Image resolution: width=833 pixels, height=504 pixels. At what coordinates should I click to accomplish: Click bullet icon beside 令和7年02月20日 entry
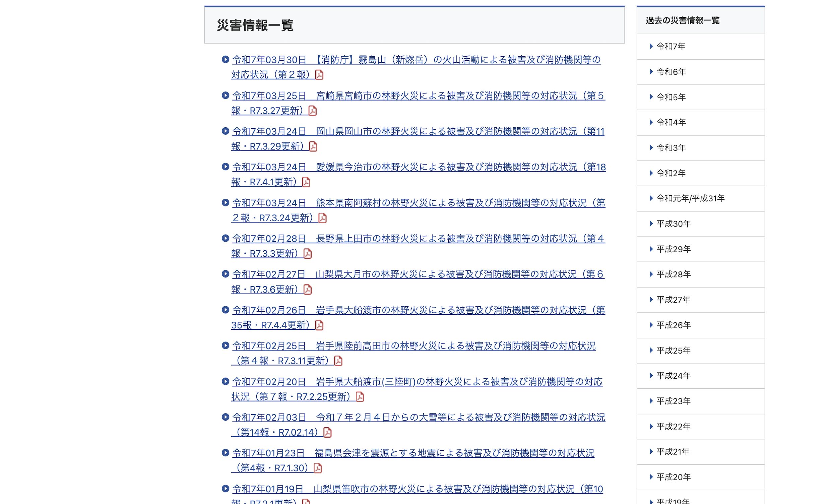[226, 381]
